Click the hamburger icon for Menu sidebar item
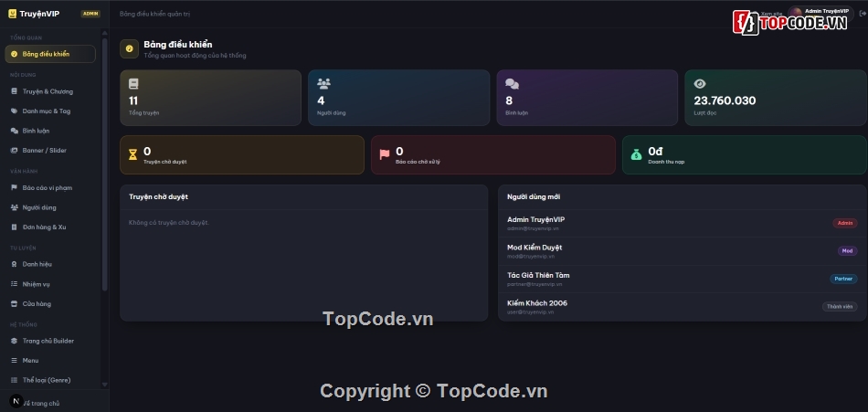The width and height of the screenshot is (868, 412). 15,361
